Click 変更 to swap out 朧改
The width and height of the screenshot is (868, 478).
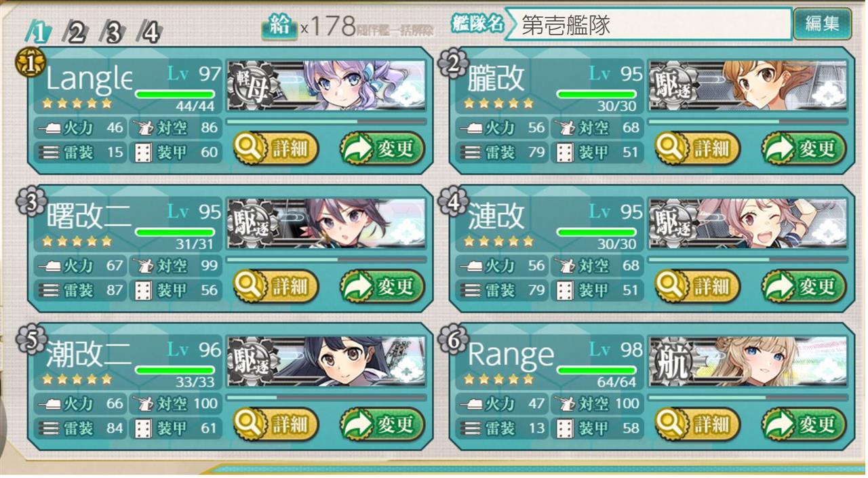pos(804,149)
